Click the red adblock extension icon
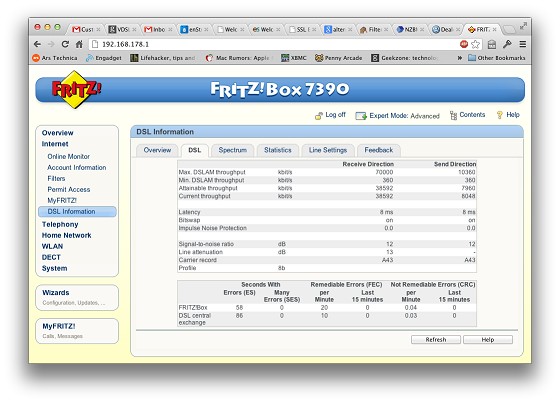 click(x=464, y=44)
